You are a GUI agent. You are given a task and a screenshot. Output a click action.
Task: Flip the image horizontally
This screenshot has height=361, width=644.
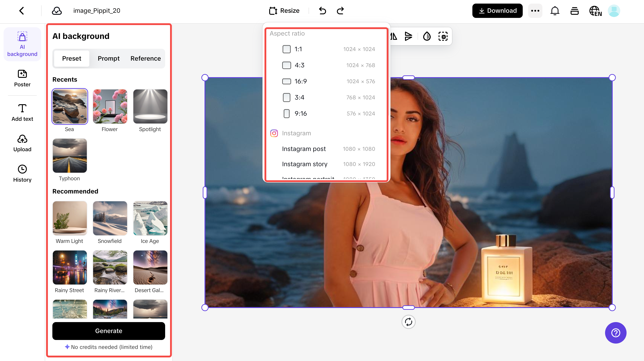394,36
